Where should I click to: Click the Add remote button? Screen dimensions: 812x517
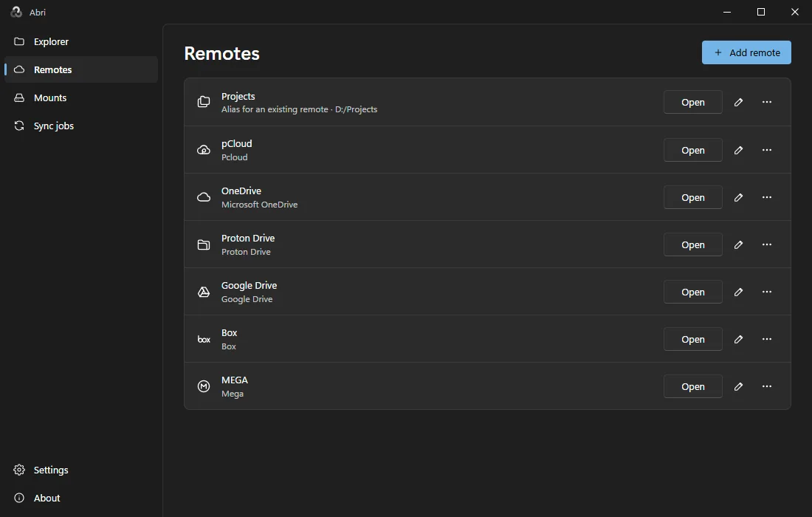pyautogui.click(x=746, y=52)
